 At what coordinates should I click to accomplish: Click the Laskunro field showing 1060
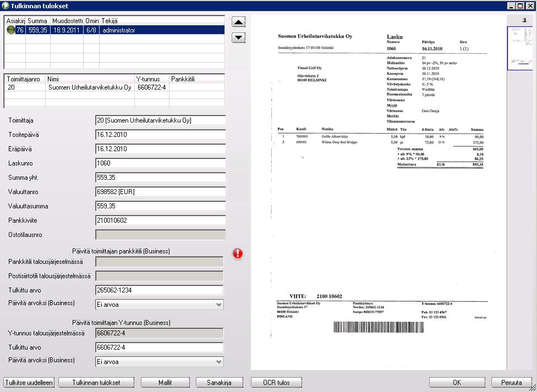click(160, 163)
